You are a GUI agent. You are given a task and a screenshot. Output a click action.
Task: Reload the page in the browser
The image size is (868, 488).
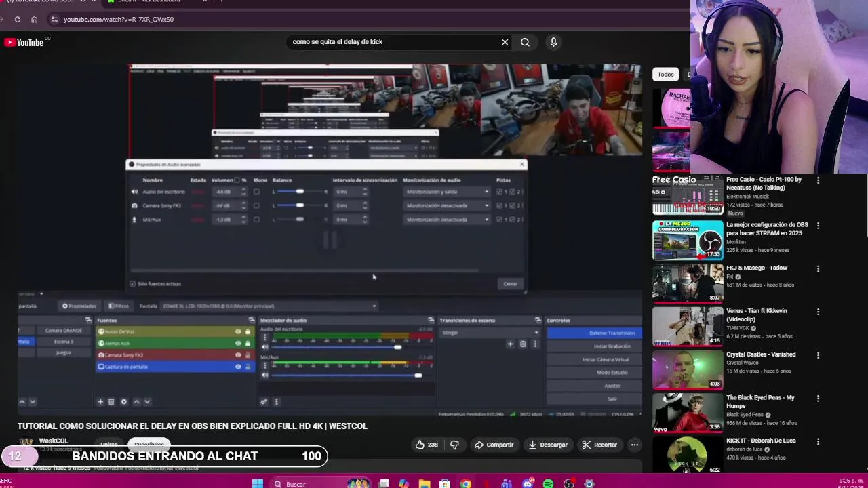(18, 20)
